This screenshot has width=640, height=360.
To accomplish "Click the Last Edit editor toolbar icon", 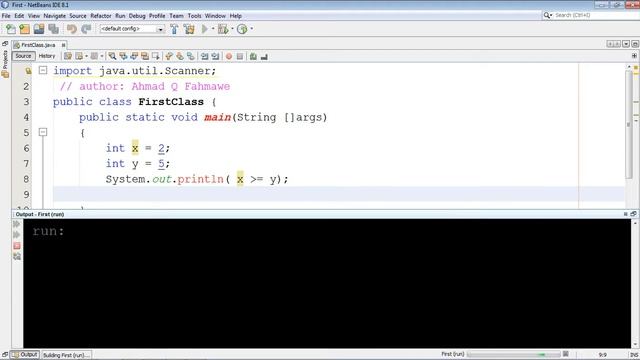I will pyautogui.click(x=68, y=56).
